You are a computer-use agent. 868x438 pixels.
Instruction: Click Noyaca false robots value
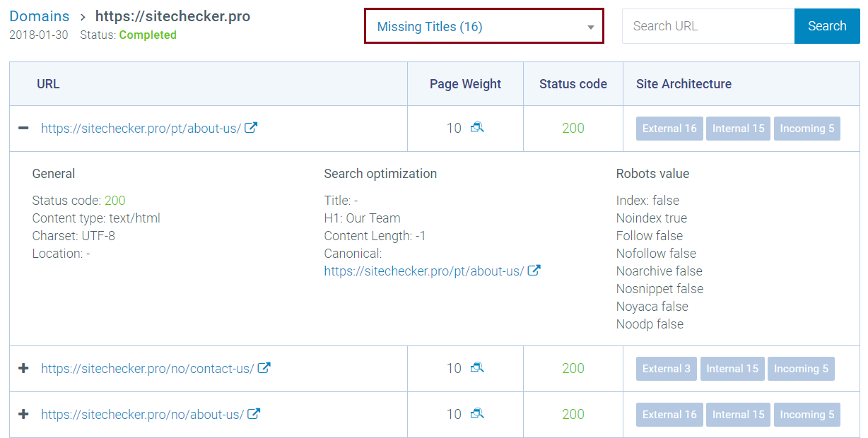[x=652, y=307]
